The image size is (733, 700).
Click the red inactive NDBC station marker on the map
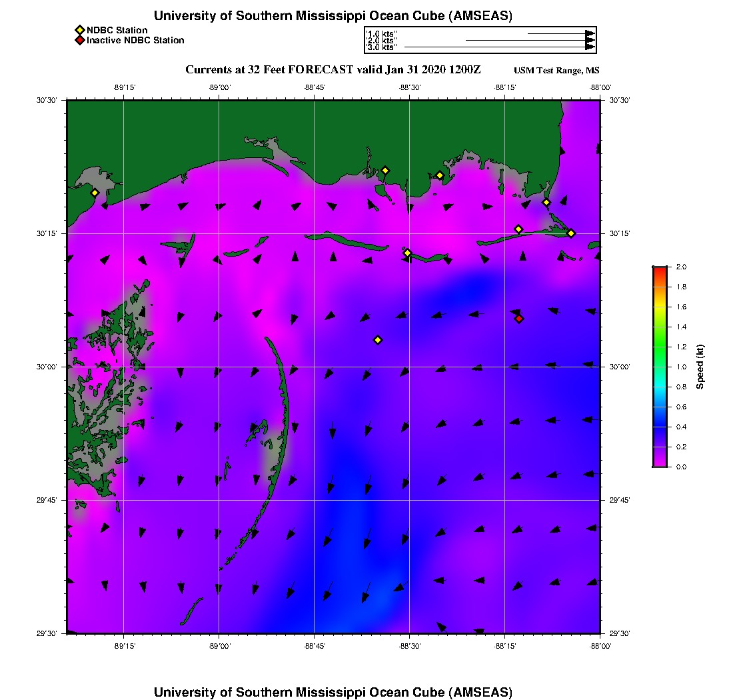click(519, 319)
